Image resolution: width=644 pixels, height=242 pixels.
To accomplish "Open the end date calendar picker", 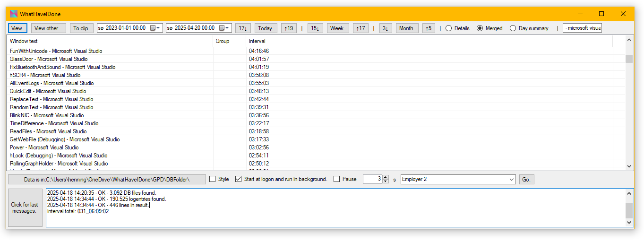I will click(224, 28).
